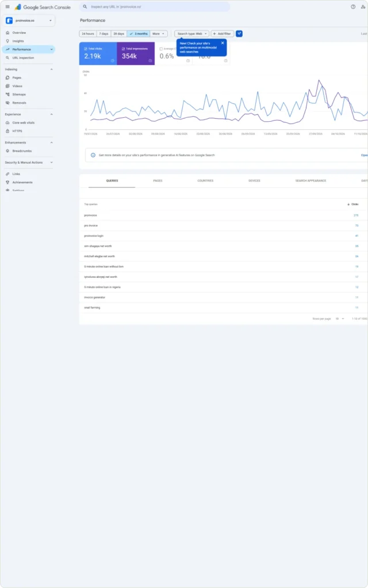Open the users and permissions icon
368x588 pixels.
pyautogui.click(x=363, y=7)
